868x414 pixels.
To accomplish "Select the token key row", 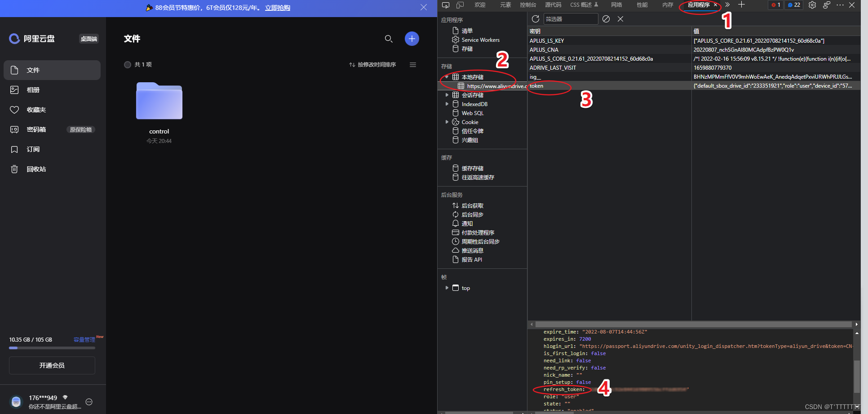I will click(694, 86).
